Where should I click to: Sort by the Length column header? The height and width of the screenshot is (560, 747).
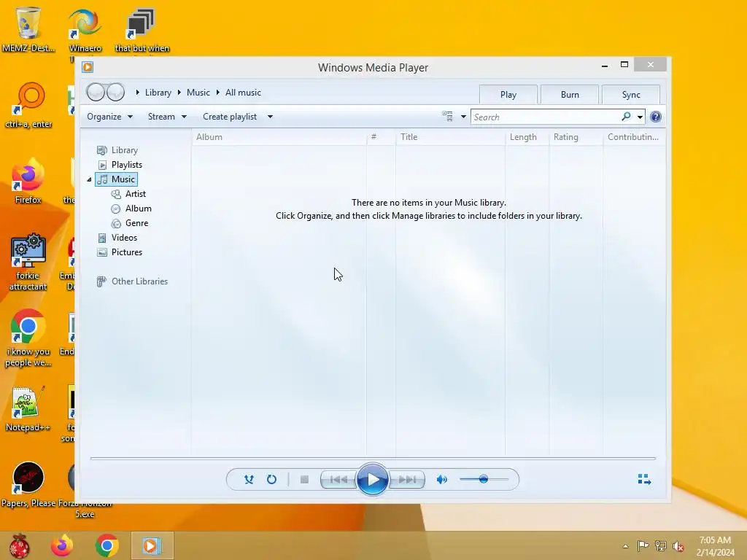[527, 137]
